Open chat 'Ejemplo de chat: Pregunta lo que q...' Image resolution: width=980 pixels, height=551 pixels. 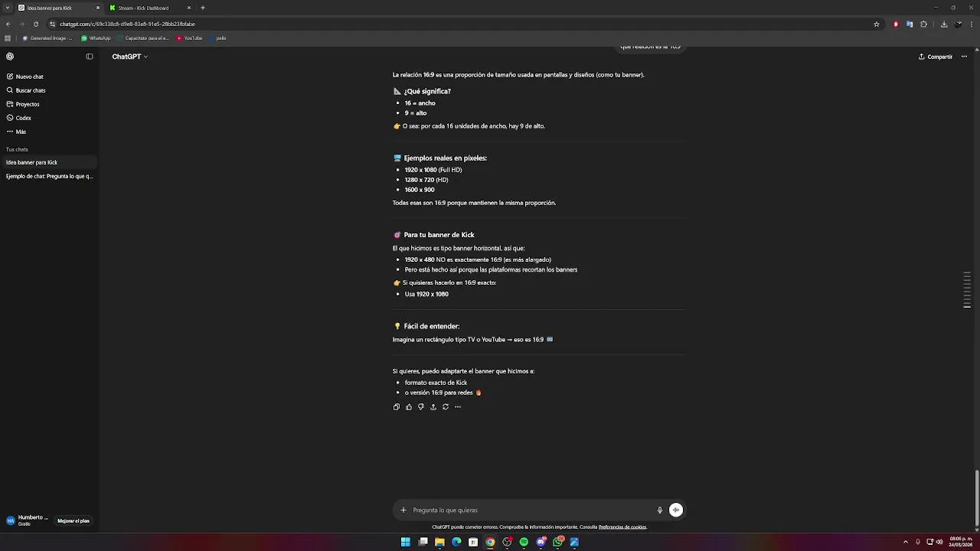(x=49, y=176)
